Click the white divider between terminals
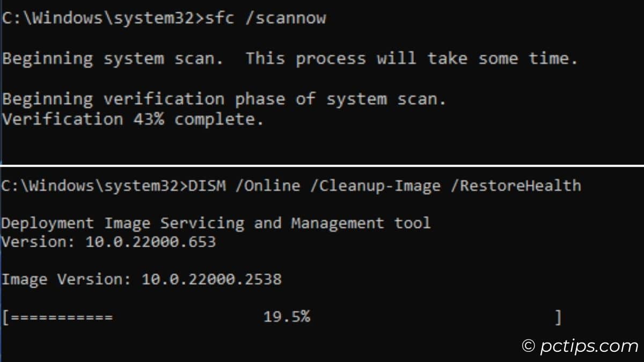This screenshot has height=362, width=644. 322,165
